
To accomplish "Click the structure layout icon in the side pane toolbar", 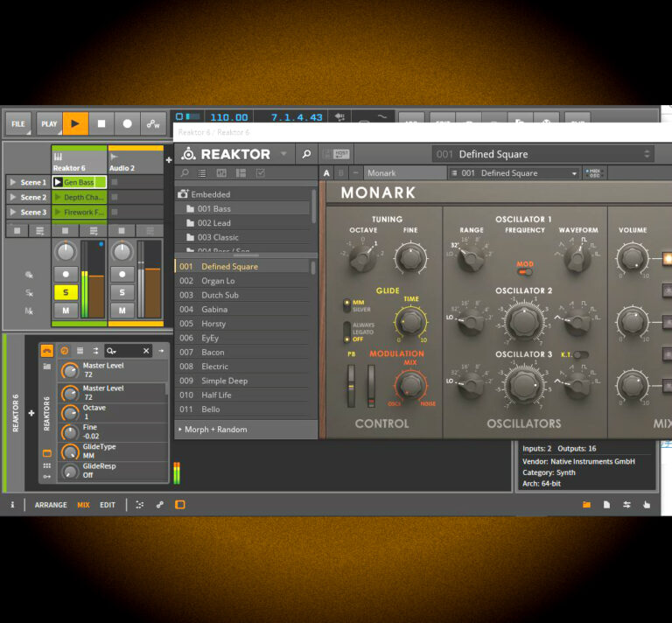I will coord(241,173).
